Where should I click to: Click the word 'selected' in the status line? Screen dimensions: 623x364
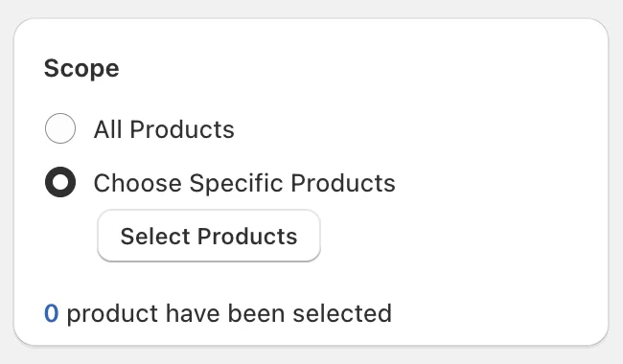(x=342, y=313)
